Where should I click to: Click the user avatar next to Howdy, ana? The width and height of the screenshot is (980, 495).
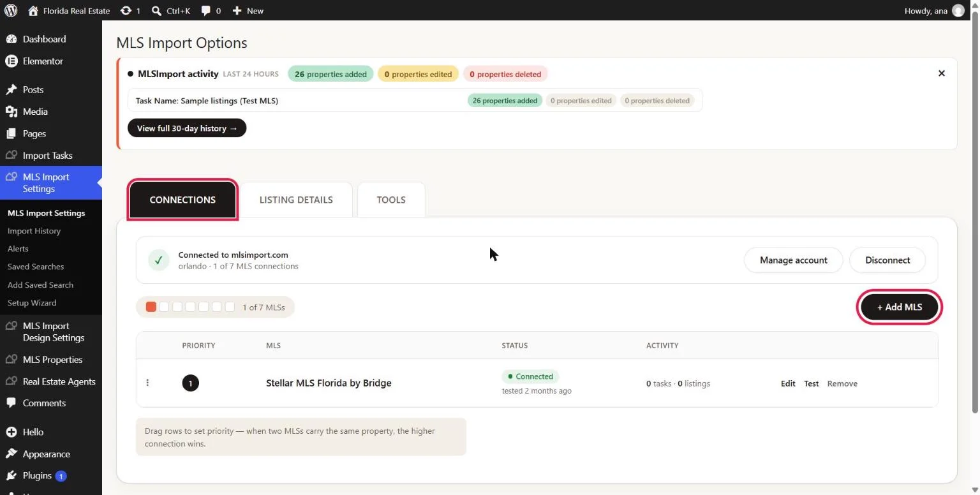click(958, 11)
